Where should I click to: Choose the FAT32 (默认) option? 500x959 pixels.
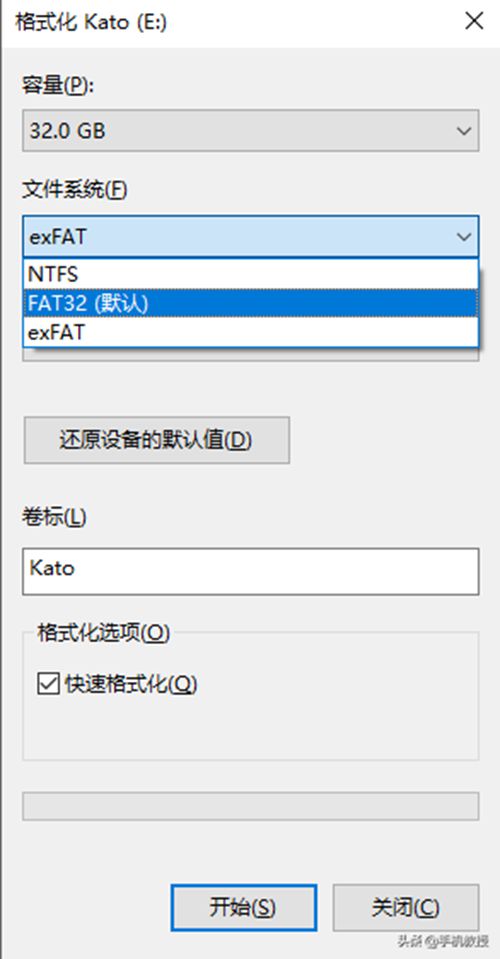(x=251, y=303)
